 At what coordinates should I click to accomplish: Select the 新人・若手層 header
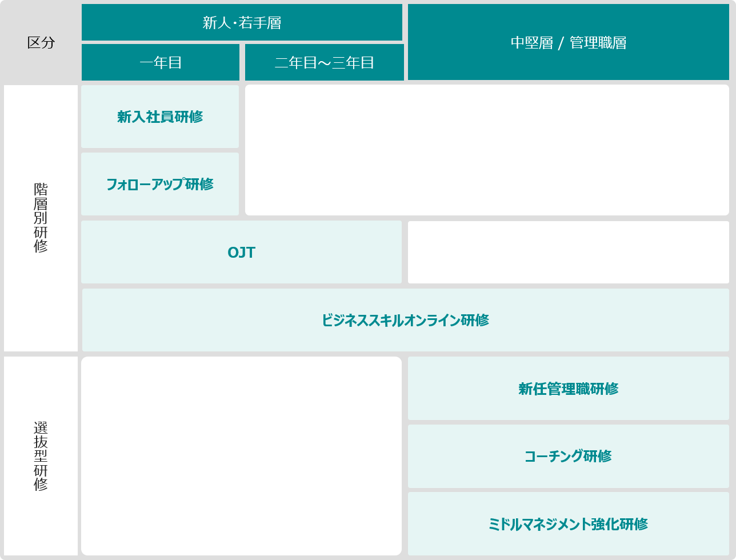point(242,23)
